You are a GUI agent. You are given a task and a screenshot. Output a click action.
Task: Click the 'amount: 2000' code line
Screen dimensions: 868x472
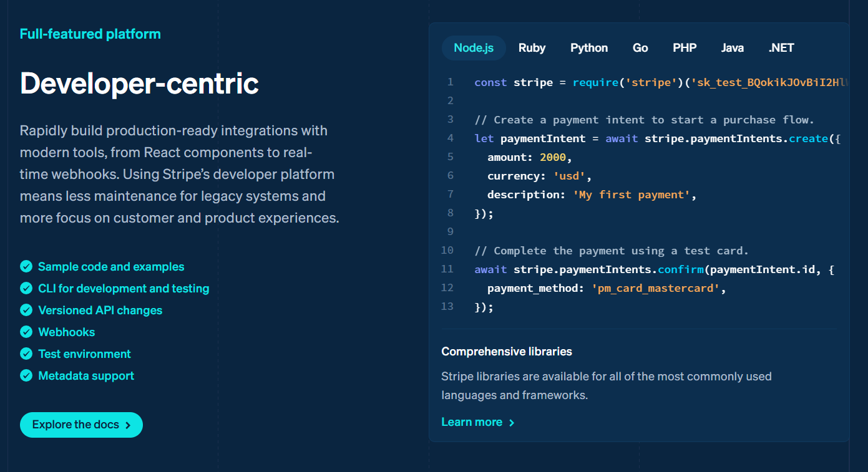[x=530, y=157]
